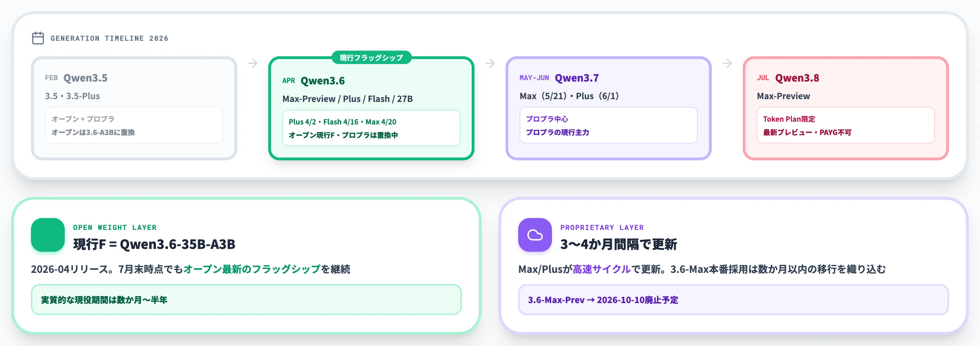Click the GENERATION TIMELINE 2026 heading
The image size is (980, 346).
pyautogui.click(x=109, y=38)
